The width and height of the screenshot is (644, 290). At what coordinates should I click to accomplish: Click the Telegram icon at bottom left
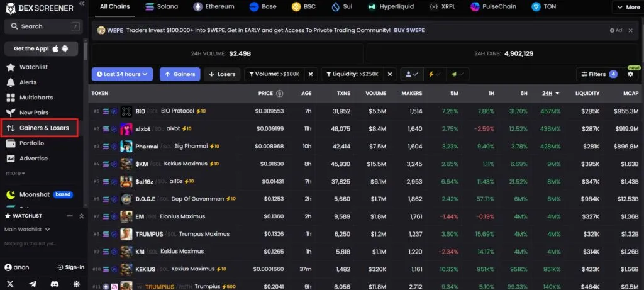tap(33, 284)
